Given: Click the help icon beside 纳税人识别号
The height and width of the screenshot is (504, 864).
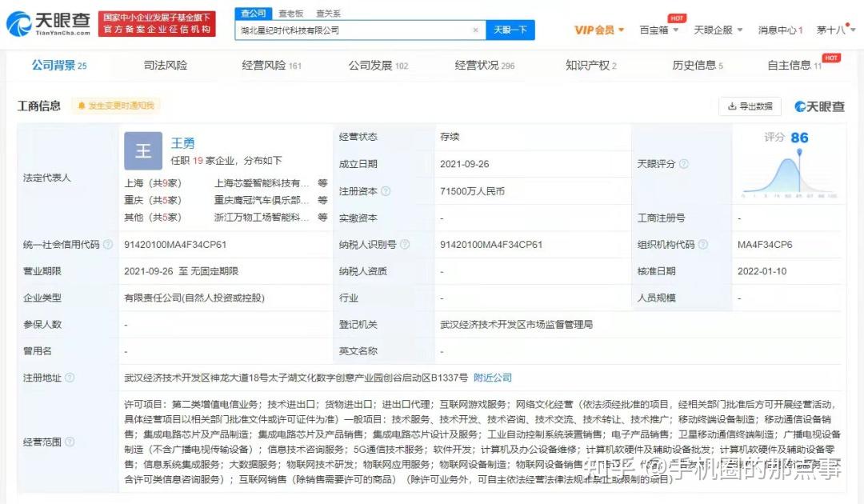Looking at the screenshot, I should click(405, 245).
